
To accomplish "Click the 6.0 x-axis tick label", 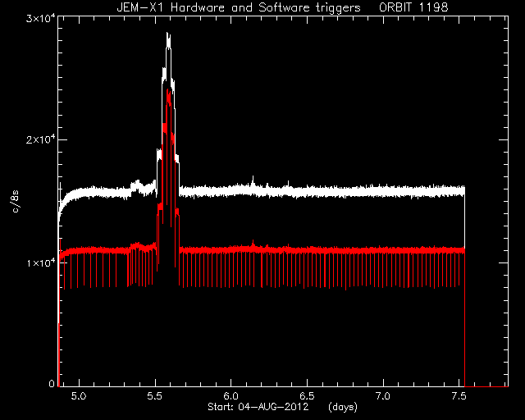I will (x=231, y=396).
